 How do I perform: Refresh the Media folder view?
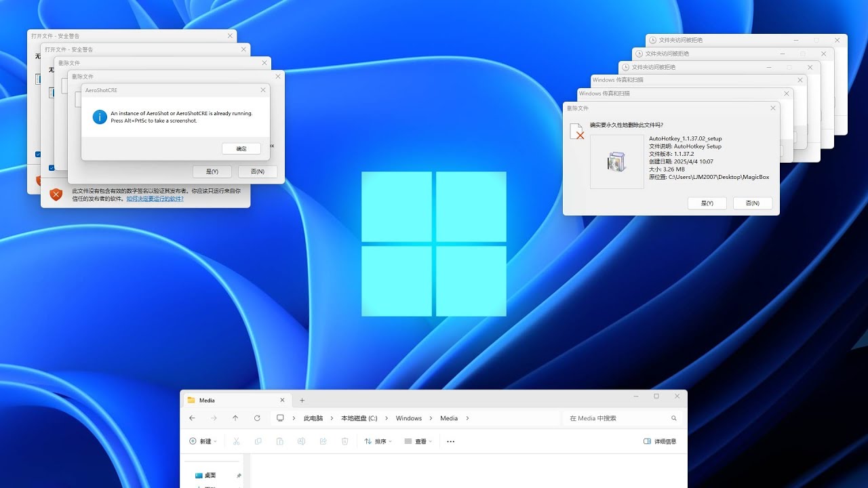(x=257, y=418)
